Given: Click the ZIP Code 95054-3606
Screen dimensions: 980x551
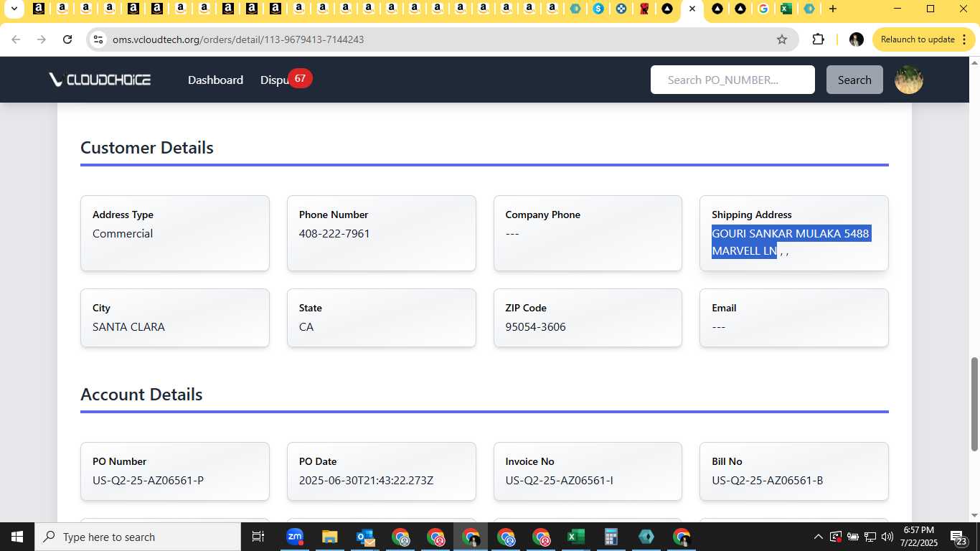Looking at the screenshot, I should [x=535, y=326].
